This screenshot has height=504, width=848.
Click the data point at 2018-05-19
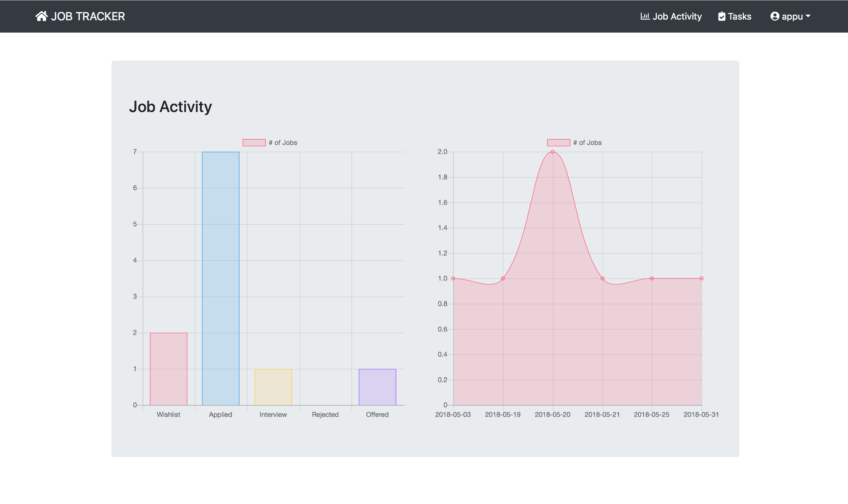pos(503,279)
